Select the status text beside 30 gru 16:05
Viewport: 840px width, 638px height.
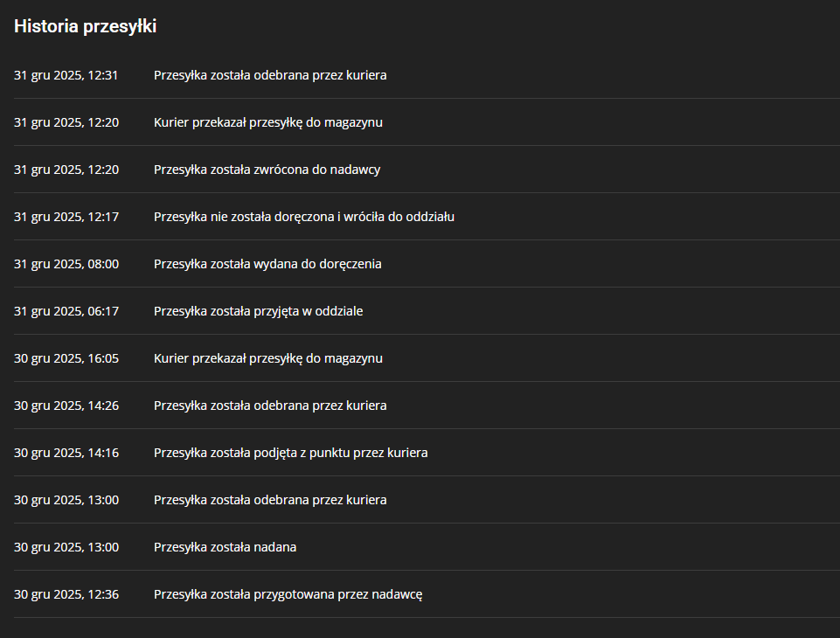(x=267, y=358)
